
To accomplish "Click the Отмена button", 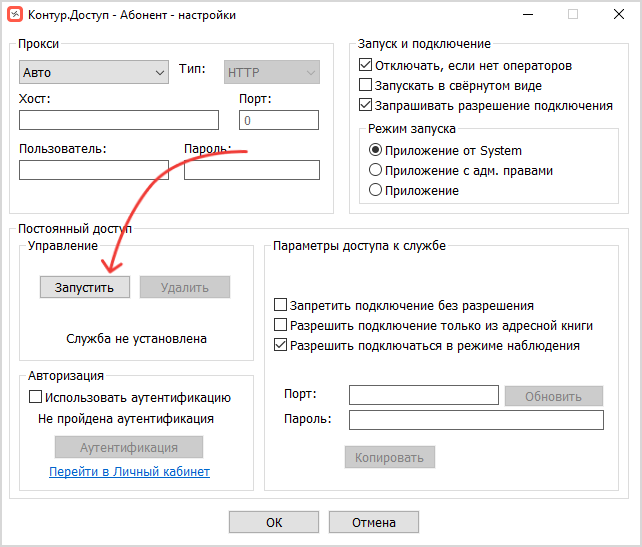I will pyautogui.click(x=374, y=522).
